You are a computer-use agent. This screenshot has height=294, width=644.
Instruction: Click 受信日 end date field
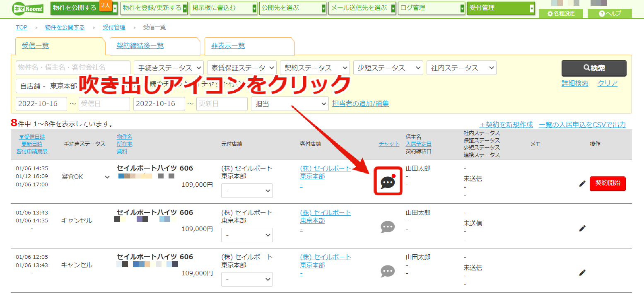coord(104,104)
